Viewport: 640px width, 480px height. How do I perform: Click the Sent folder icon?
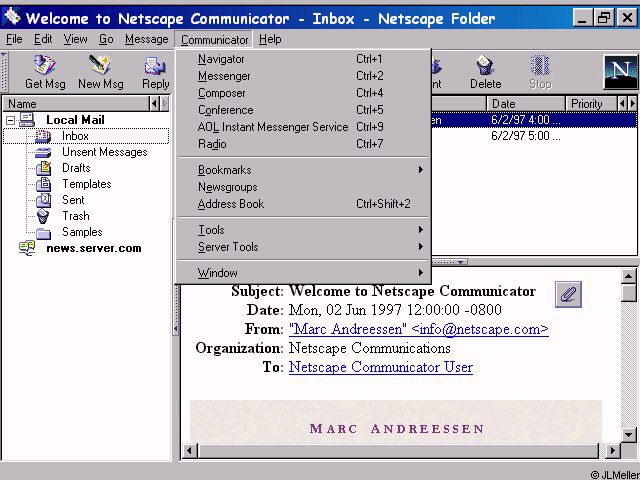tap(43, 200)
